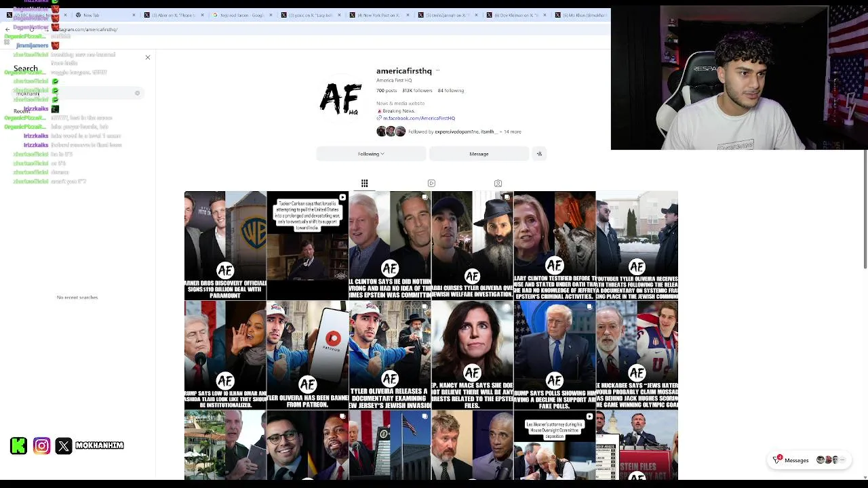Switch to the 'Mo Khan' X tab
This screenshot has width=868, height=488.
(x=580, y=15)
